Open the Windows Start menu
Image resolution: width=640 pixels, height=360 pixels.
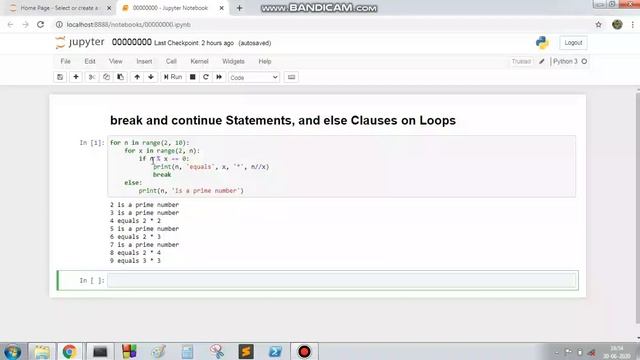click(12, 351)
